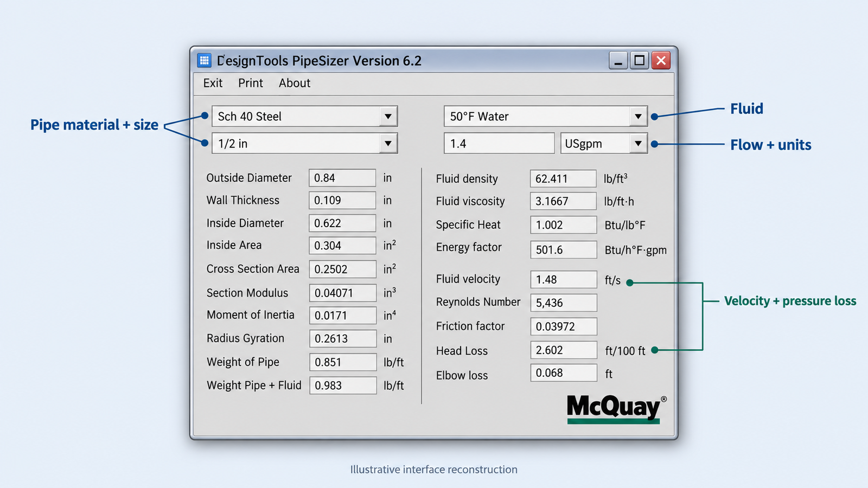Click the Energy factor label
Viewport: 868px width, 488px height.
469,247
